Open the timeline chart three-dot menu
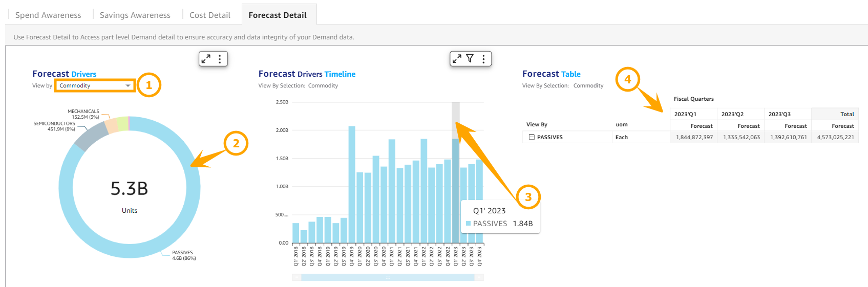Image resolution: width=868 pixels, height=287 pixels. pyautogui.click(x=483, y=59)
